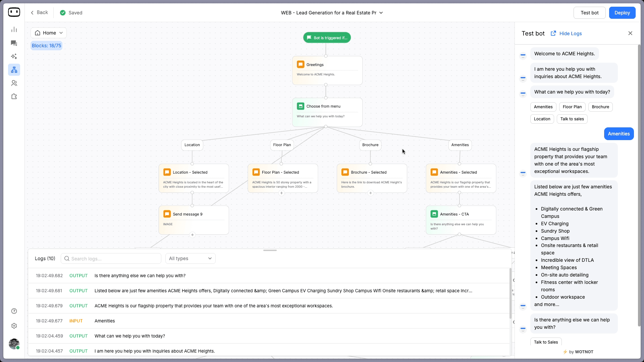
Task: Go Back to previous page
Action: pos(40,12)
